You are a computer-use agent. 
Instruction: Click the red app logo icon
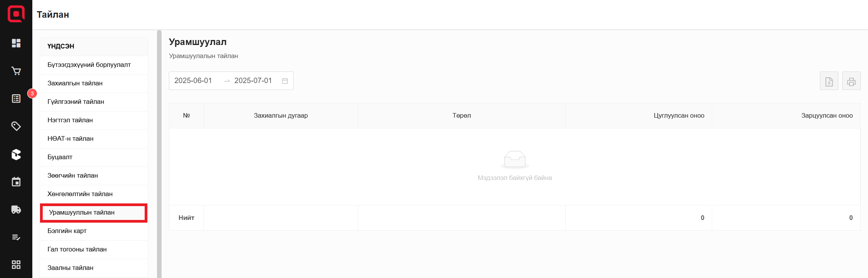pyautogui.click(x=16, y=14)
